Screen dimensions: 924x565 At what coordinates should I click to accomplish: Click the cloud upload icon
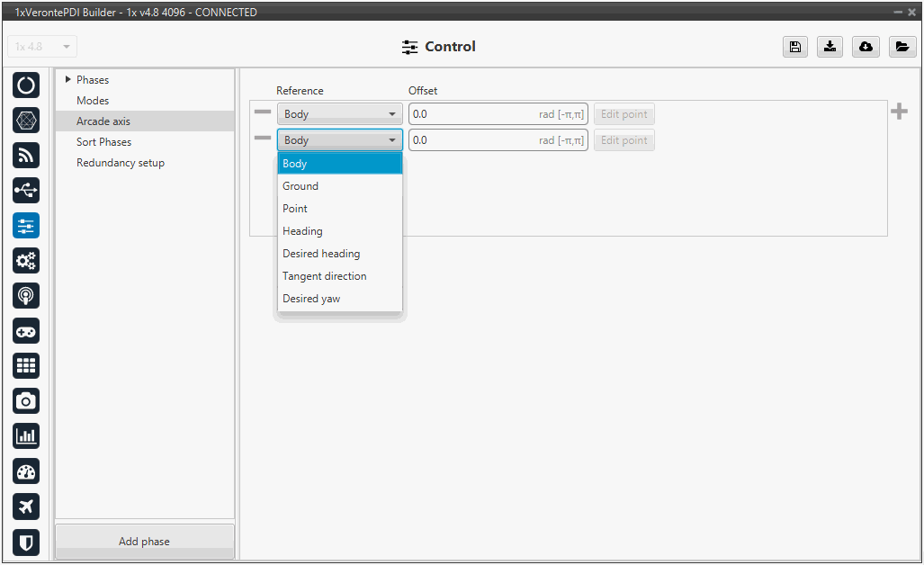(x=866, y=48)
